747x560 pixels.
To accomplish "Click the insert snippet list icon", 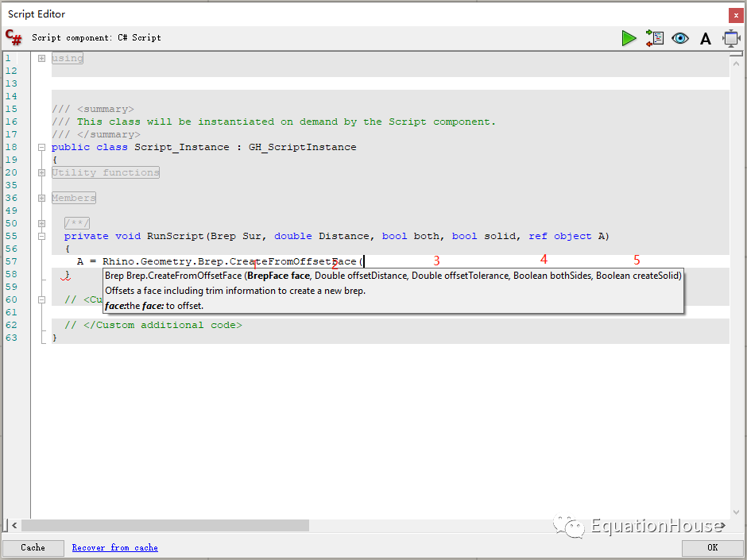I will (655, 38).
